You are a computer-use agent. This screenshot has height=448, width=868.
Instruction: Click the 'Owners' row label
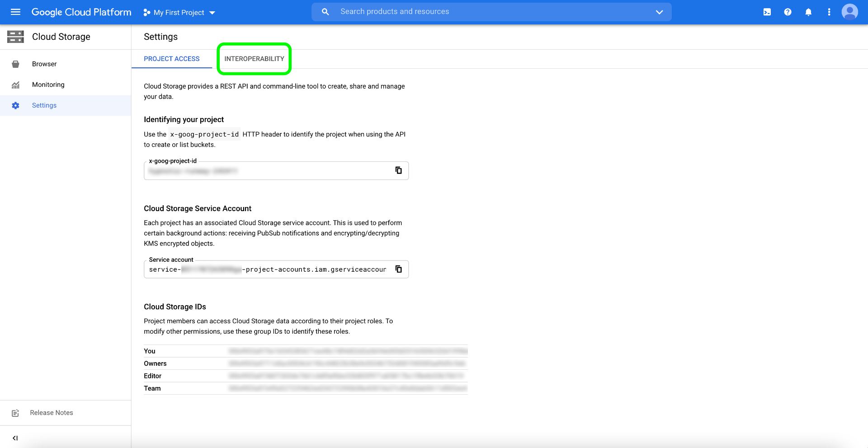(155, 363)
